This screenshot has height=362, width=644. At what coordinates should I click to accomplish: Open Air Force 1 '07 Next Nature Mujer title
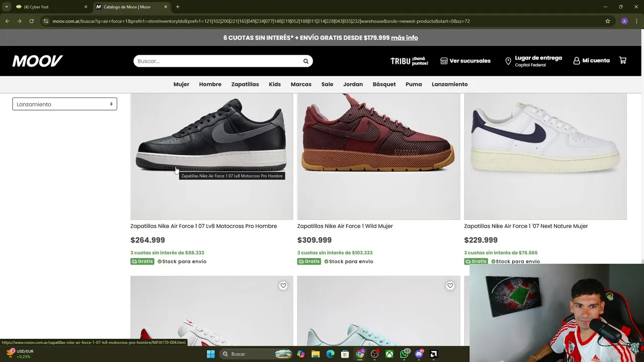526,226
